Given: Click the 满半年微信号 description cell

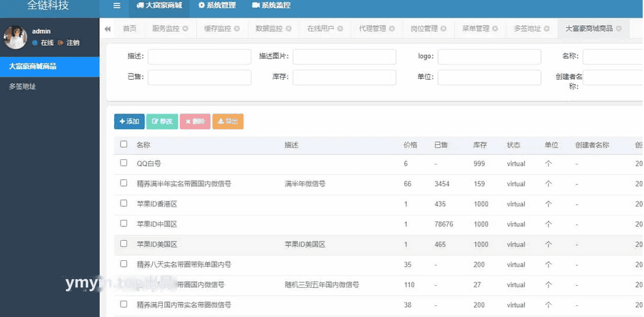Looking at the screenshot, I should point(305,184).
